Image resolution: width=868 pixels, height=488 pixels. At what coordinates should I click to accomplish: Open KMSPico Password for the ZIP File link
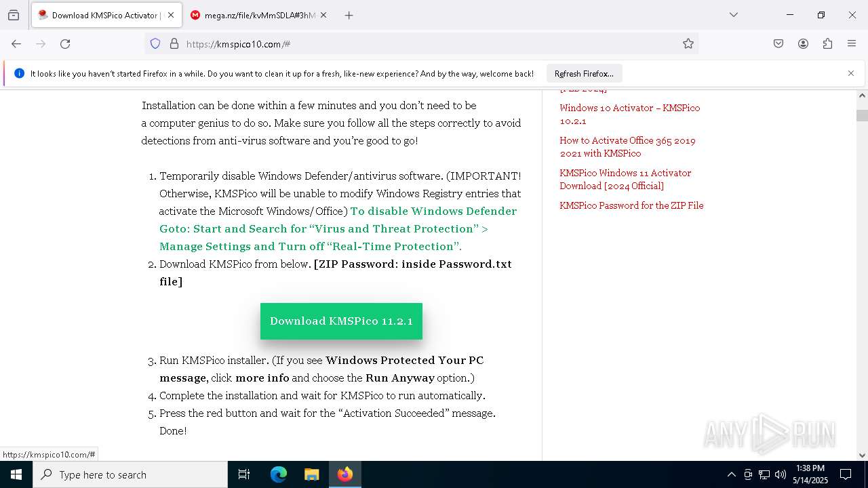[x=631, y=205]
